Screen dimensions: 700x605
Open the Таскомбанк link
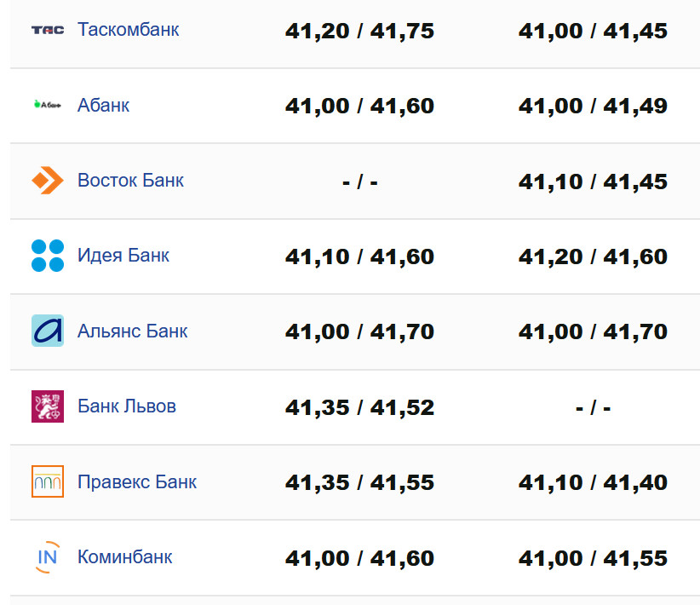click(x=128, y=30)
